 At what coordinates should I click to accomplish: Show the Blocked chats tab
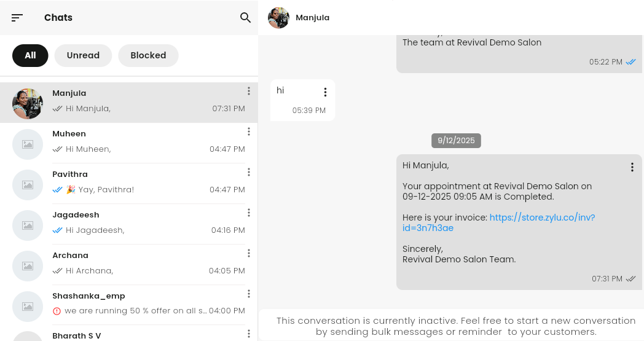pyautogui.click(x=148, y=55)
